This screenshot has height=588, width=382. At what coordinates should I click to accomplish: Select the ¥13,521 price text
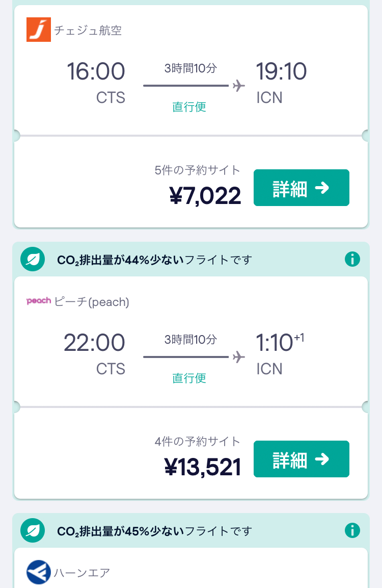203,467
